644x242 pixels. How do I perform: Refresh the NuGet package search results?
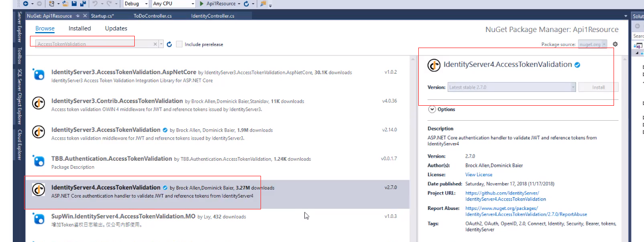tap(169, 44)
